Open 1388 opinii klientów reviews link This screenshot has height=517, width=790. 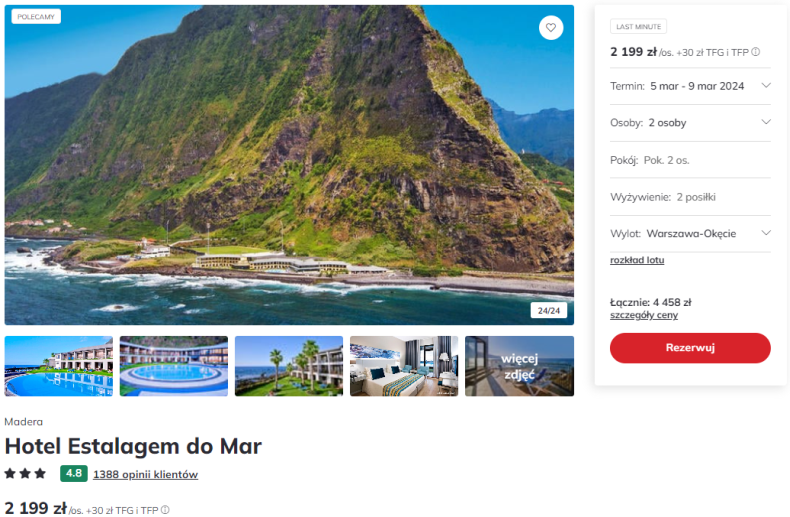pyautogui.click(x=146, y=475)
